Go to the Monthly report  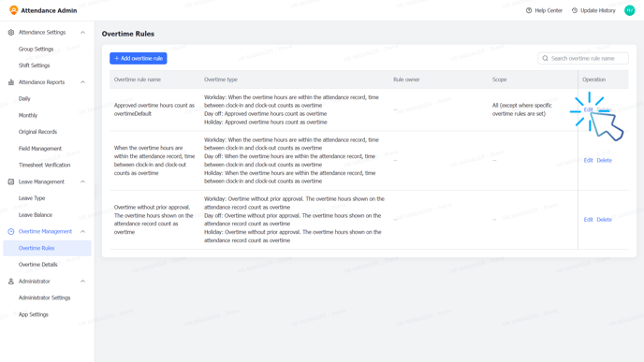pyautogui.click(x=28, y=115)
